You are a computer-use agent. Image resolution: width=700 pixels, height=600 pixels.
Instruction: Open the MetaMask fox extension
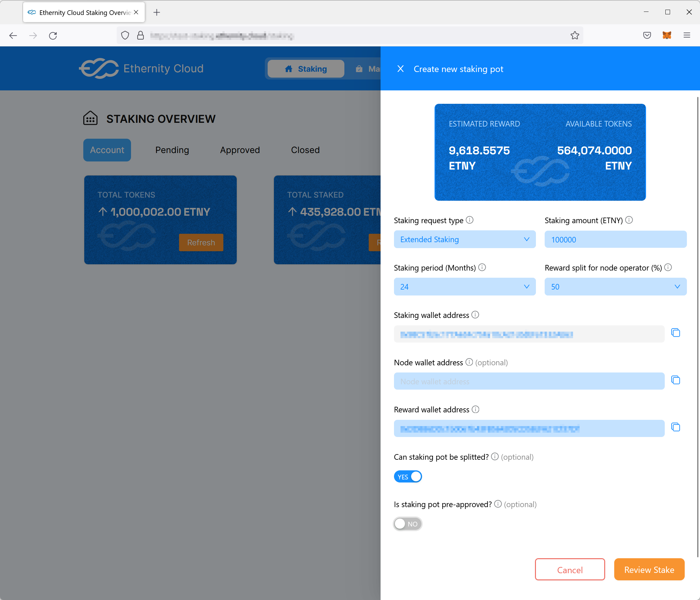667,35
